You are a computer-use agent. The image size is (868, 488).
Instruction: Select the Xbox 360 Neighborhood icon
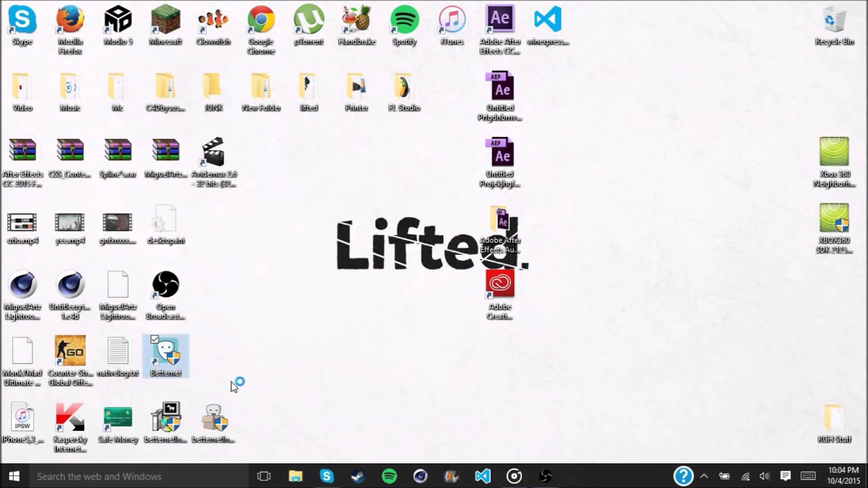(834, 163)
